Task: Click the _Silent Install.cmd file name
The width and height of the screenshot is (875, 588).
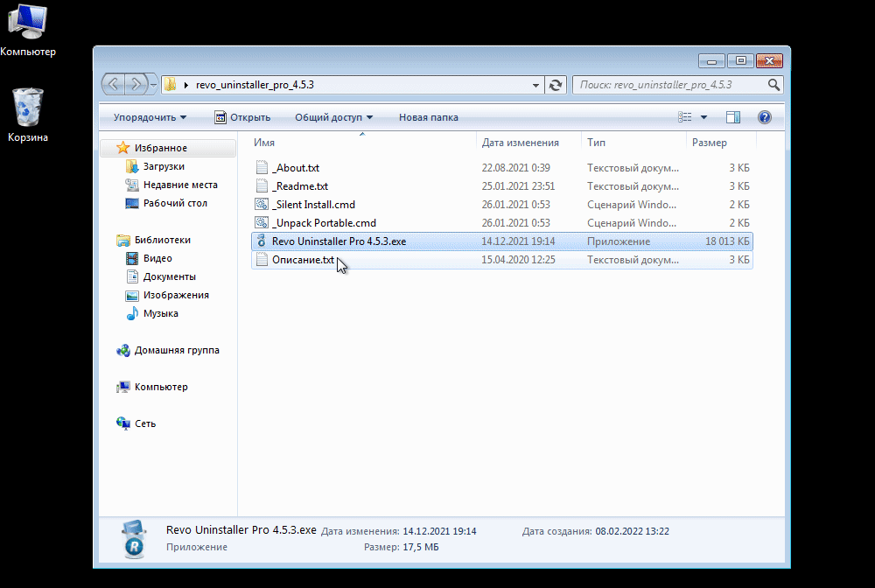Action: [x=313, y=204]
